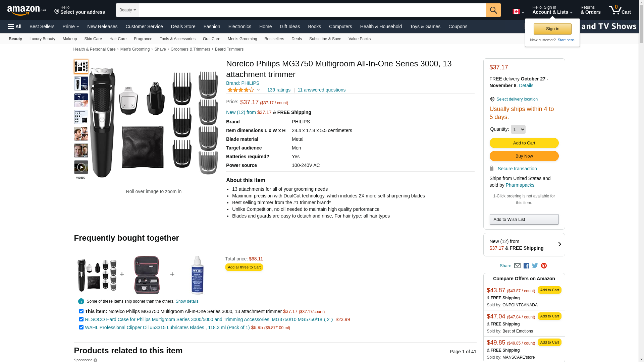
Task: Go to the Amazon.ca home logo
Action: coord(26,10)
